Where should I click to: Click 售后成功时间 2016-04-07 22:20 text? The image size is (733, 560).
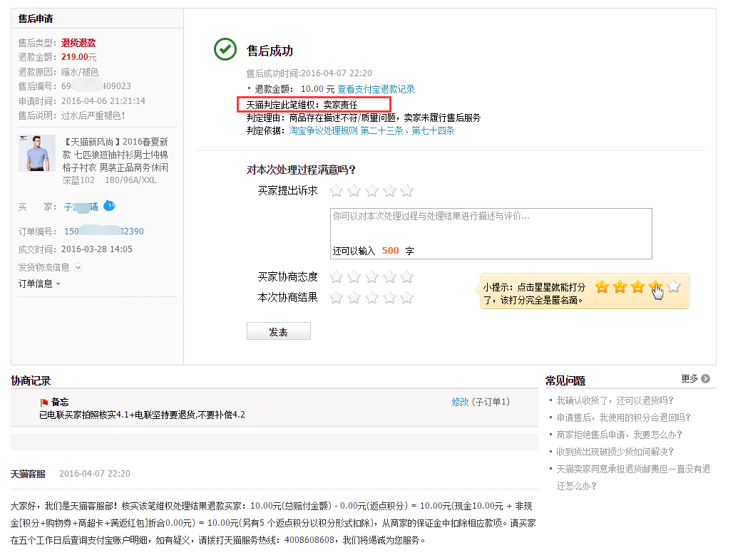pyautogui.click(x=309, y=73)
